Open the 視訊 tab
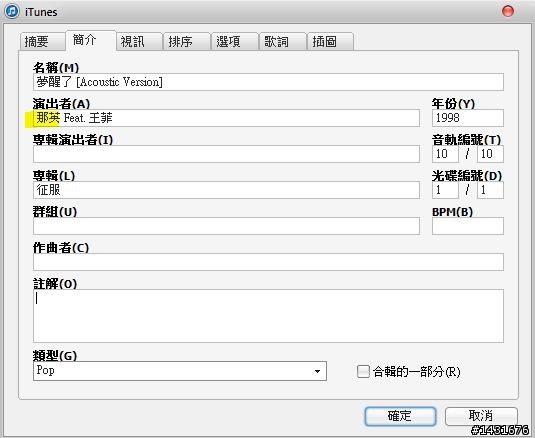Viewport: 535px width, 438px height. 139,42
